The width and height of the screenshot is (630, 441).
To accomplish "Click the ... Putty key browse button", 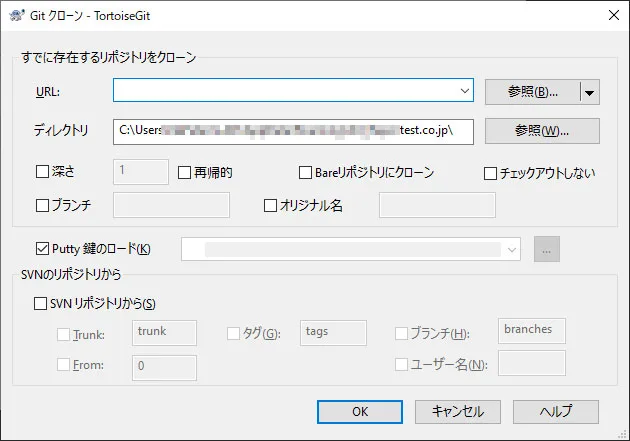I will 546,249.
